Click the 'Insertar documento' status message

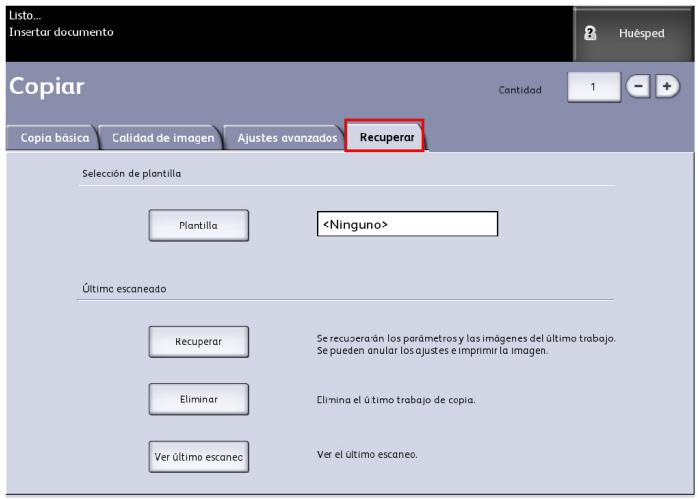click(61, 32)
